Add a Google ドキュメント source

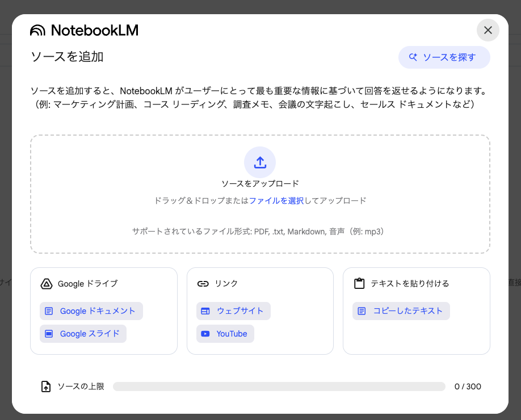click(91, 311)
